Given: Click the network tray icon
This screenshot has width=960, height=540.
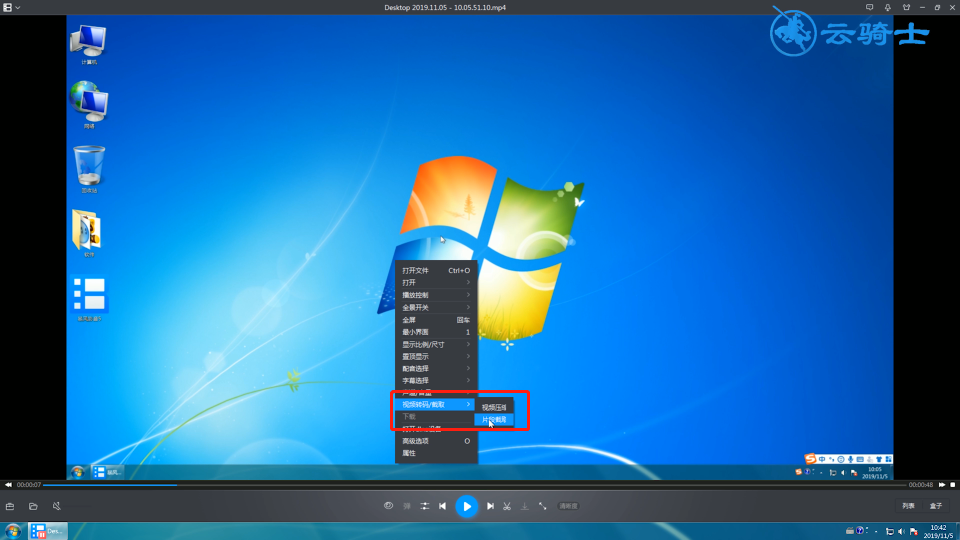Looking at the screenshot, I should pos(890,531).
